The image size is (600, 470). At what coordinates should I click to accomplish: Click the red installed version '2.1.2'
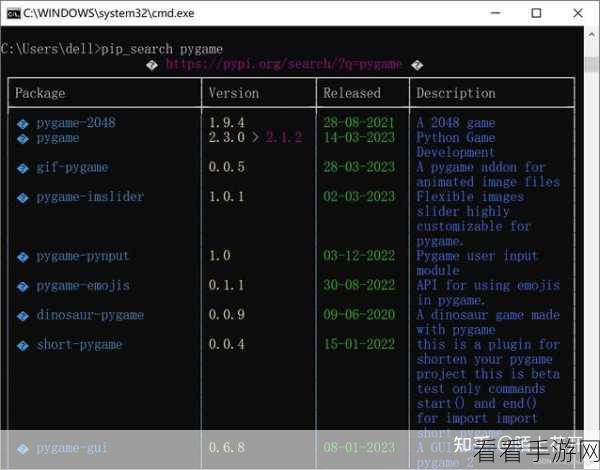(284, 137)
